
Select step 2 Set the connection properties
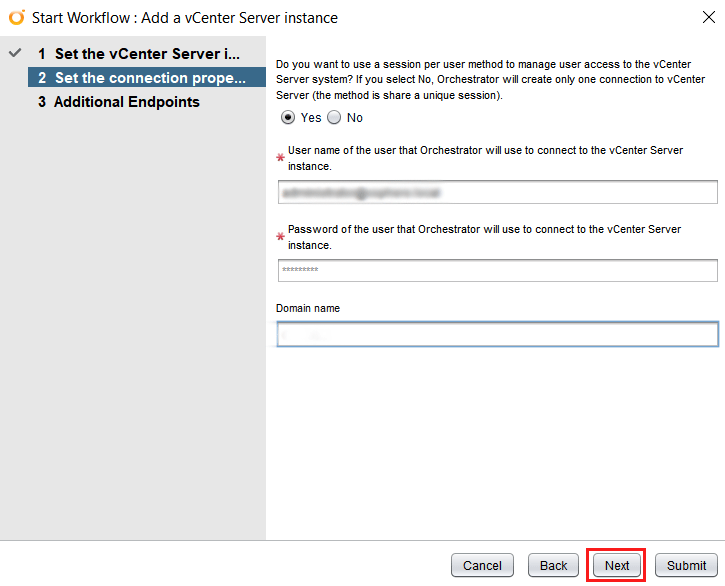pos(147,77)
